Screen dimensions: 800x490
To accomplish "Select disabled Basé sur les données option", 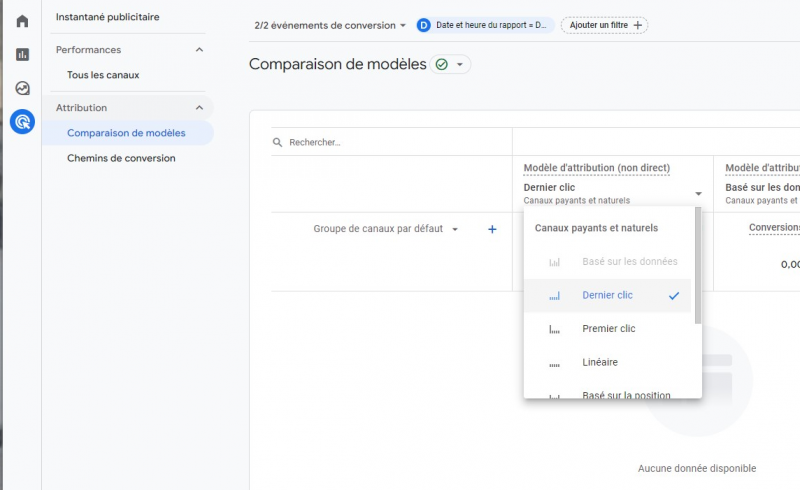I will pos(607,262).
